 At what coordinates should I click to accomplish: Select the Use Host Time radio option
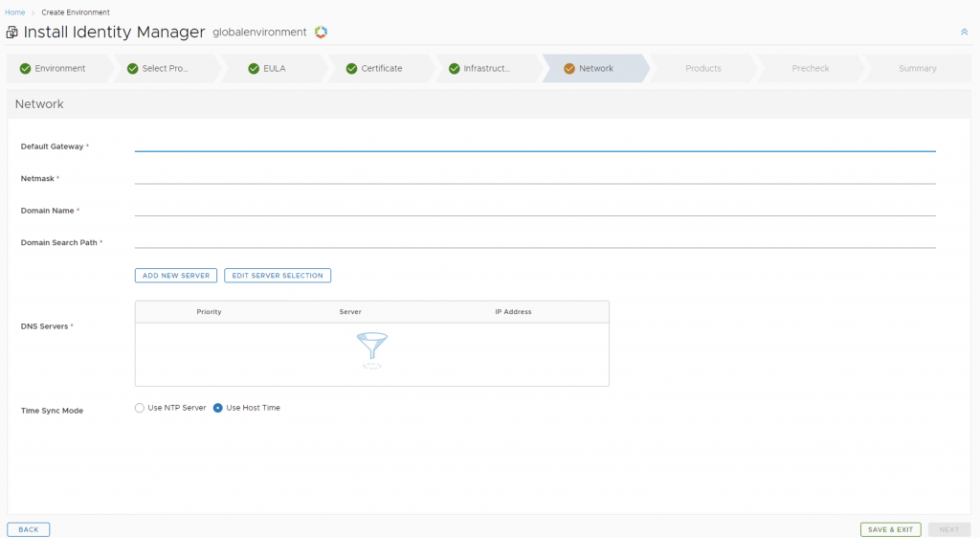218,408
